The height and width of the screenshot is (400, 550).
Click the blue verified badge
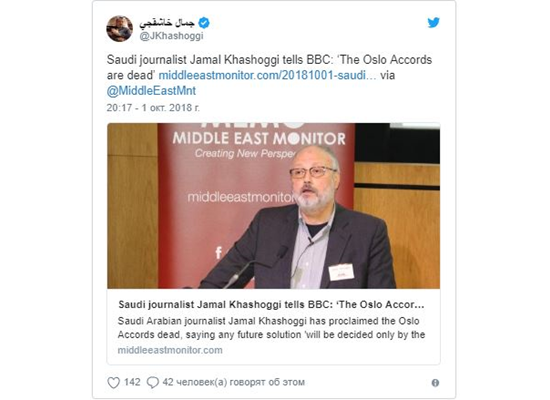(x=204, y=23)
